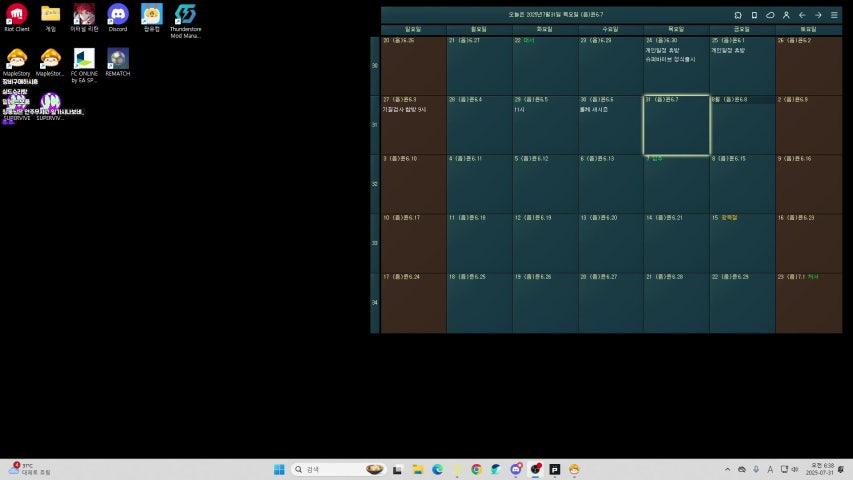Select week number 30 in left column
This screenshot has height=480, width=853.
pos(375,66)
